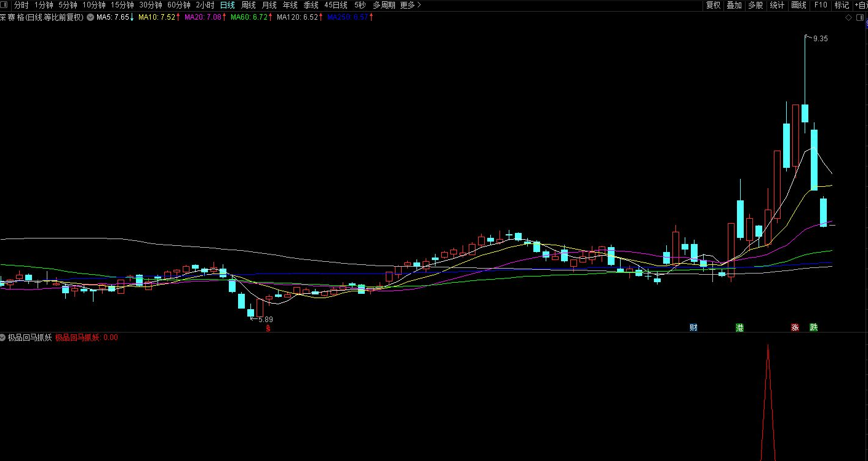The width and height of the screenshot is (868, 461).
Task: Switch to the 周线 weekly period tab
Action: point(248,5)
